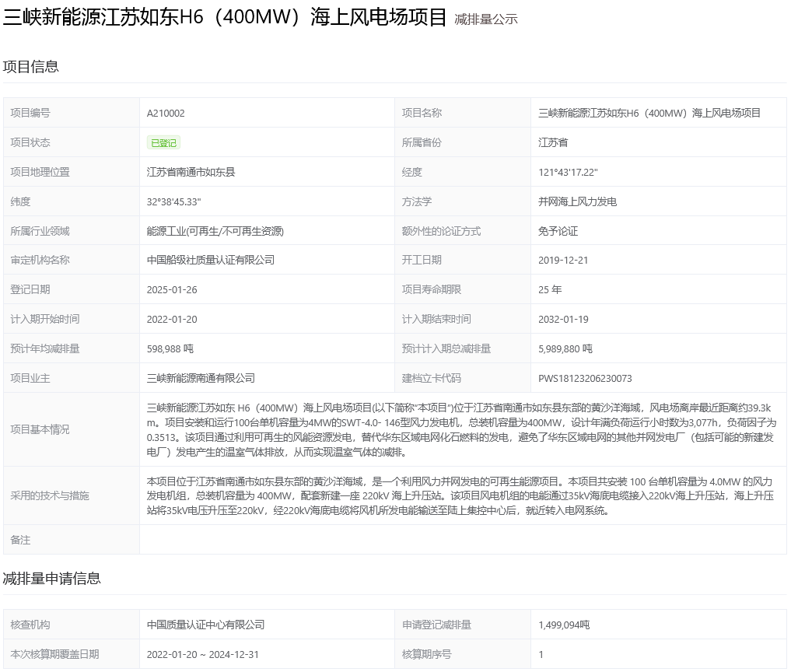Click the 审定机构名称 label

coord(40,260)
